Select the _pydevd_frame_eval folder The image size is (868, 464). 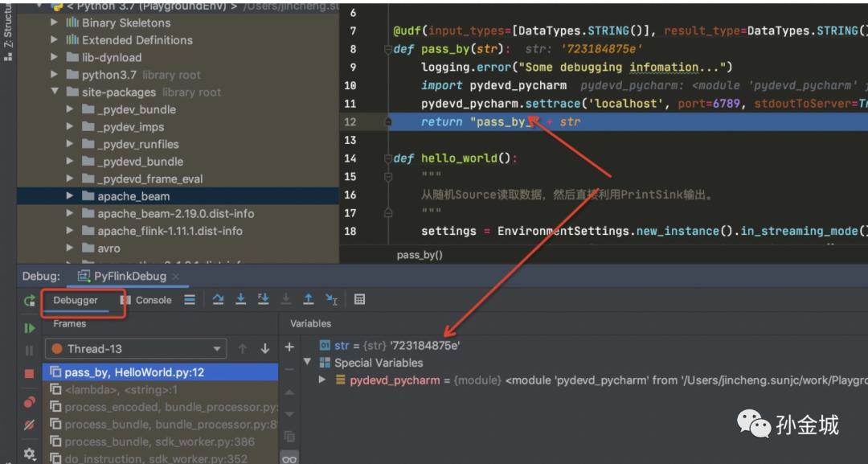pyautogui.click(x=150, y=179)
